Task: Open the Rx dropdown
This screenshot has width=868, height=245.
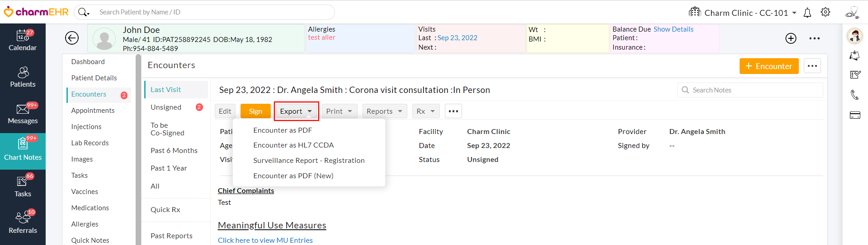Action: 425,111
